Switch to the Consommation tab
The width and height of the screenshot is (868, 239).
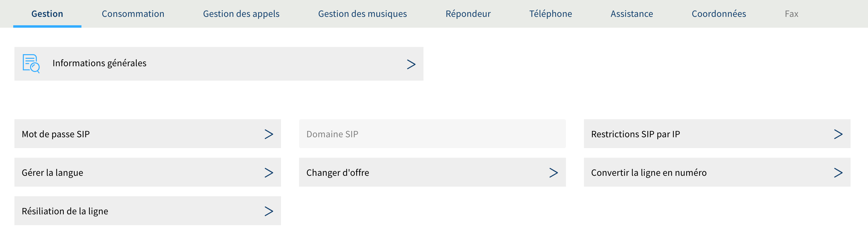[133, 14]
